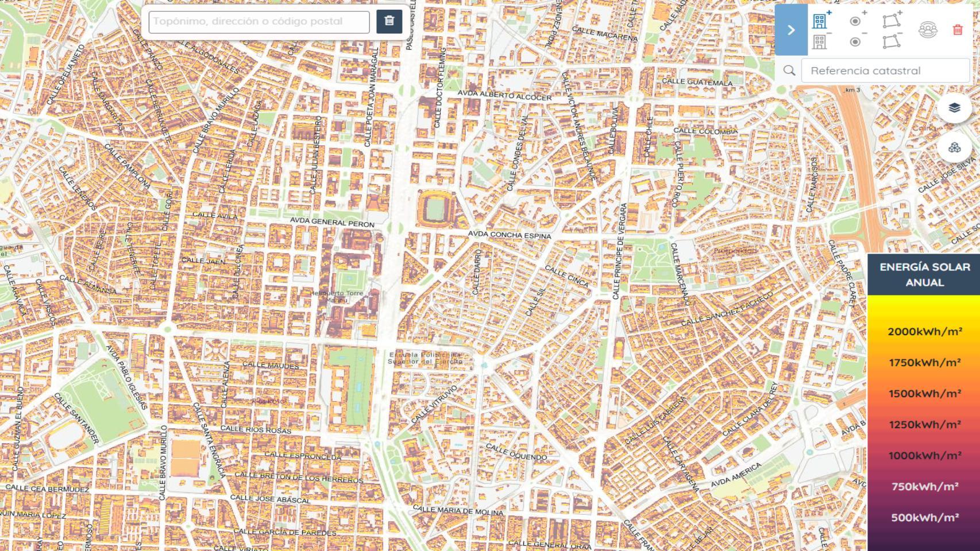Open the energy community group tool
The width and height of the screenshot is (980, 551).
(x=928, y=30)
